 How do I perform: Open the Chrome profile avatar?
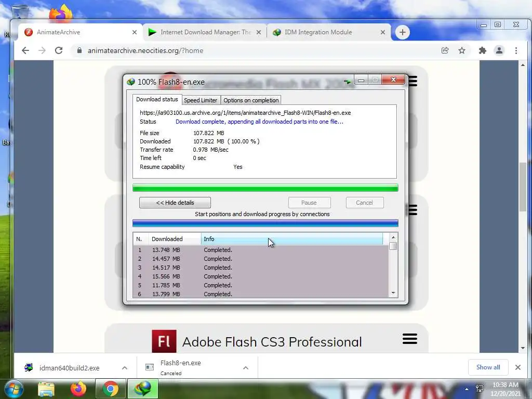[x=499, y=50]
